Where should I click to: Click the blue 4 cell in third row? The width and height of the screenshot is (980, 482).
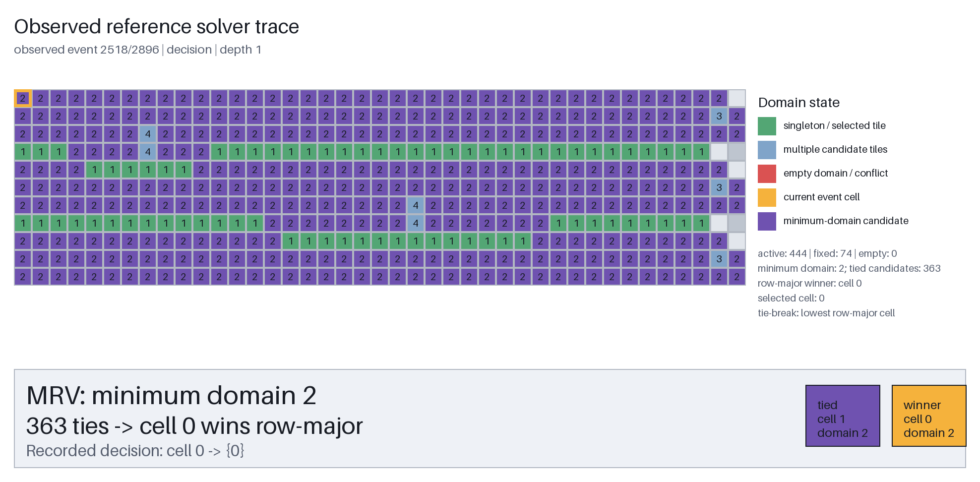(x=148, y=134)
